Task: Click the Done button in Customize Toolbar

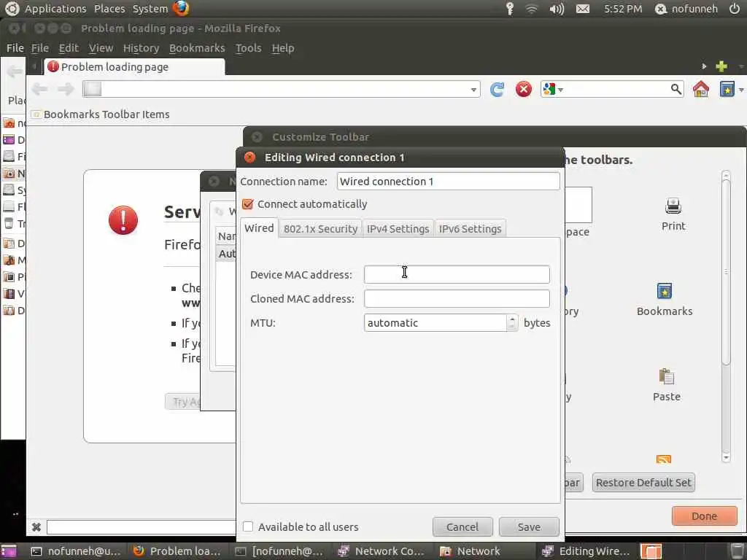Action: (x=704, y=516)
